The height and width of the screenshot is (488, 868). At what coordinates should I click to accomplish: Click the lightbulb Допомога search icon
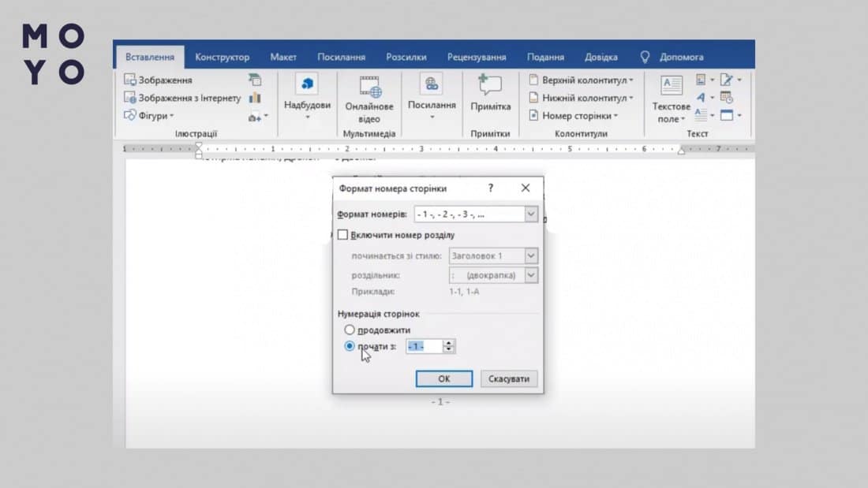645,57
